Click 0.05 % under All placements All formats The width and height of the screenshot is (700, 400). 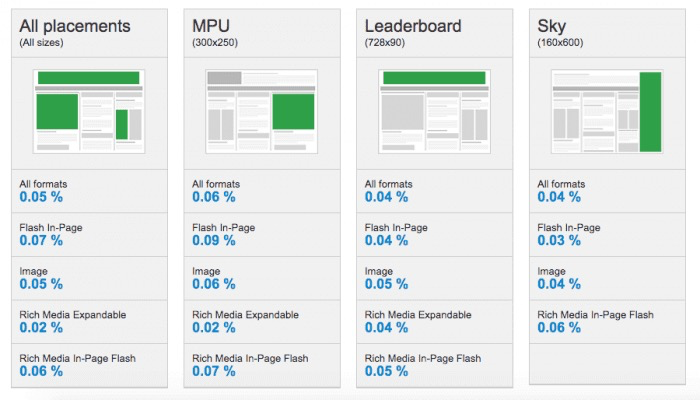click(41, 197)
